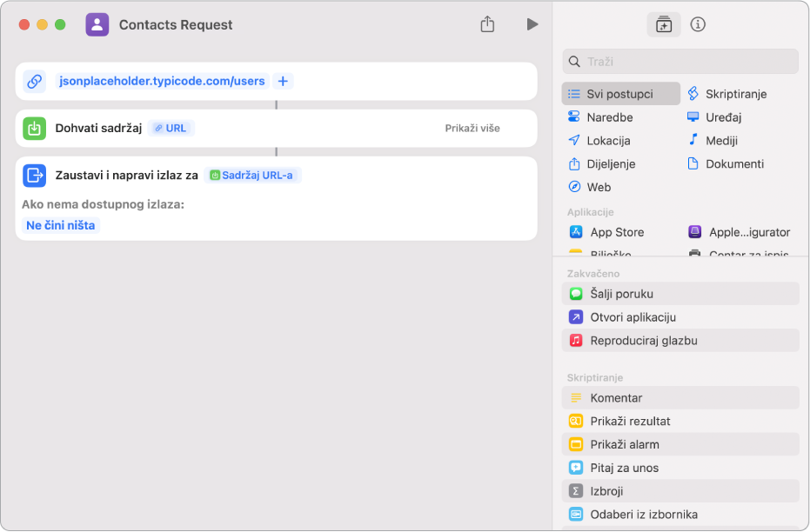This screenshot has width=810, height=532.
Task: Click the URL link action icon
Action: pyautogui.click(x=35, y=81)
